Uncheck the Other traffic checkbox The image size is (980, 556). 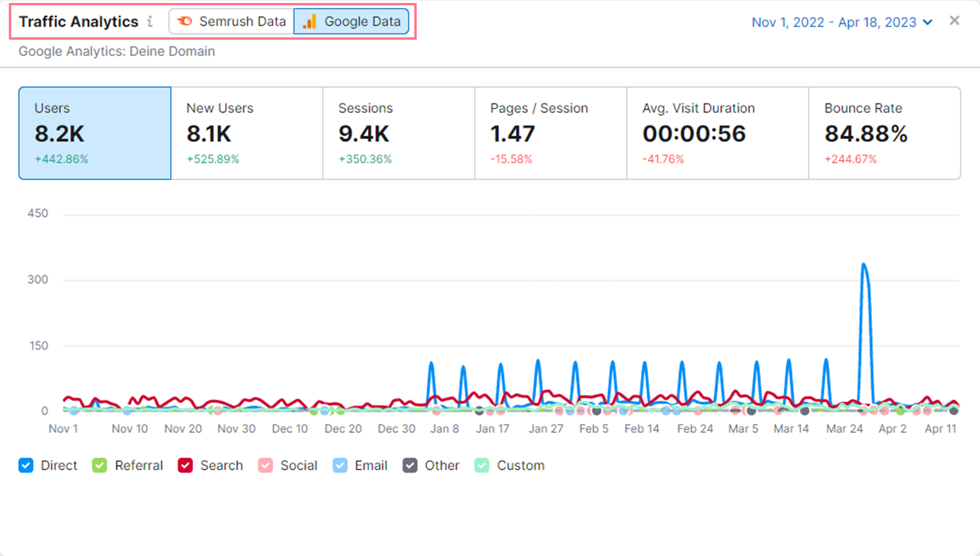410,465
